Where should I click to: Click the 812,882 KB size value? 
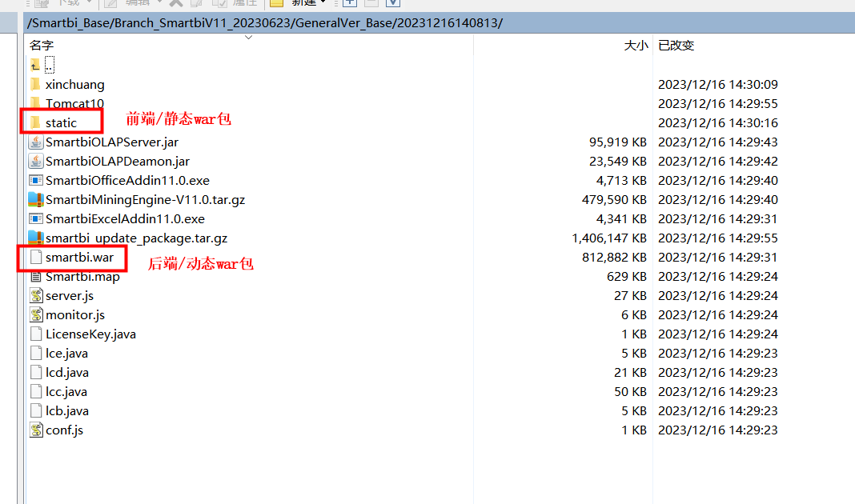(x=614, y=257)
